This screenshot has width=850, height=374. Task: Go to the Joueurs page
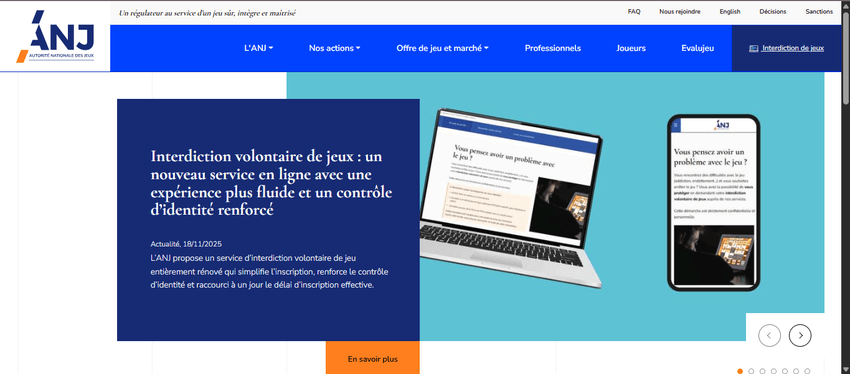(631, 48)
